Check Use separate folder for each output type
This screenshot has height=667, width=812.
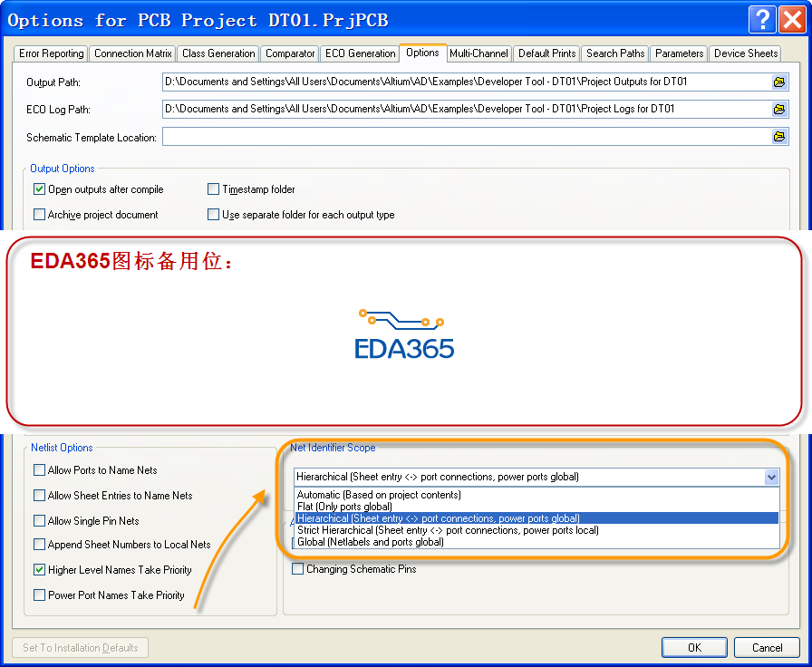[x=213, y=215]
